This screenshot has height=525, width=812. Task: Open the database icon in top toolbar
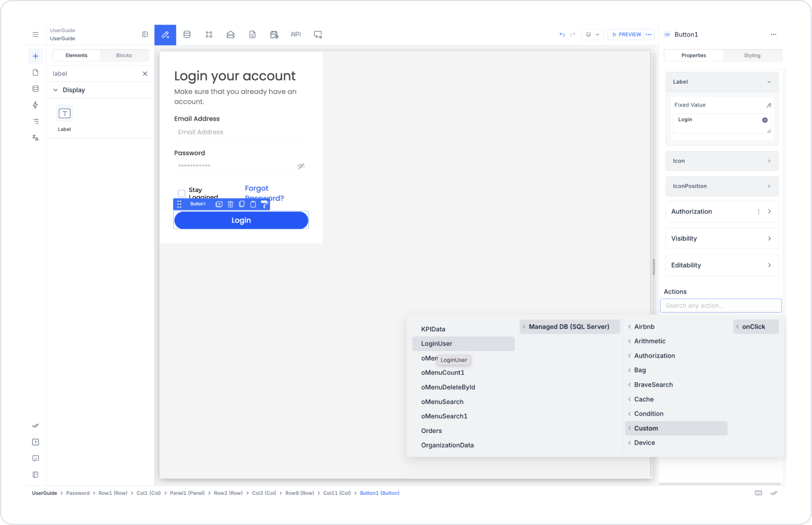pos(187,34)
